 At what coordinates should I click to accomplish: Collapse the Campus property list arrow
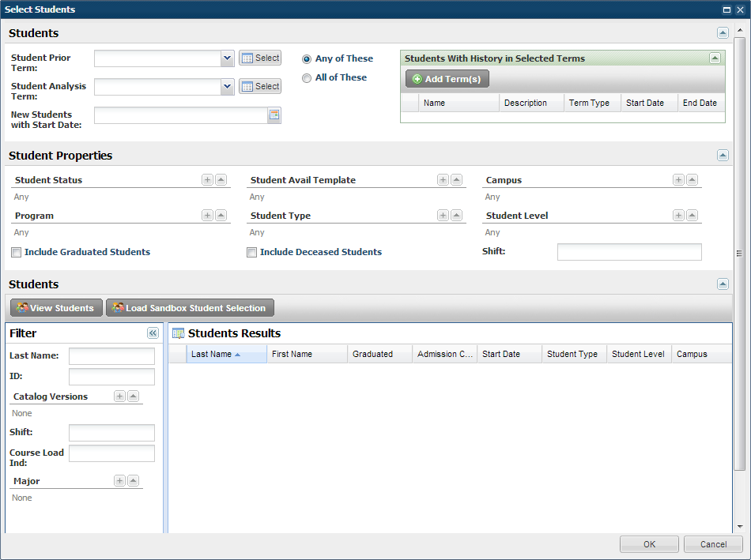point(692,180)
